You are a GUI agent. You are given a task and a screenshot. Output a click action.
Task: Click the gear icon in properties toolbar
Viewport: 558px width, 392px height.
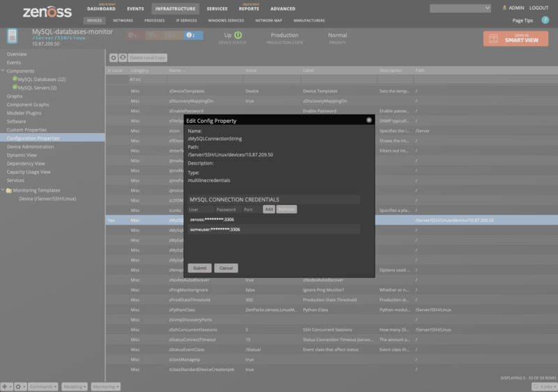[x=114, y=58]
